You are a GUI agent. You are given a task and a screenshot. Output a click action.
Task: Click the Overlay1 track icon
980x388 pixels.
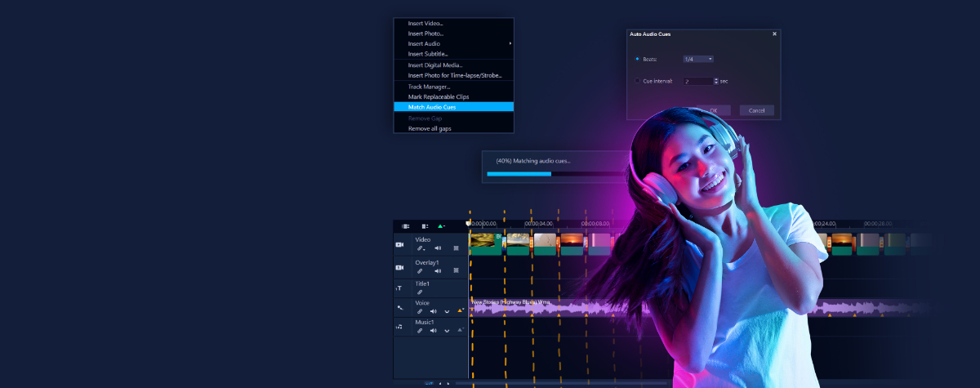pyautogui.click(x=400, y=267)
